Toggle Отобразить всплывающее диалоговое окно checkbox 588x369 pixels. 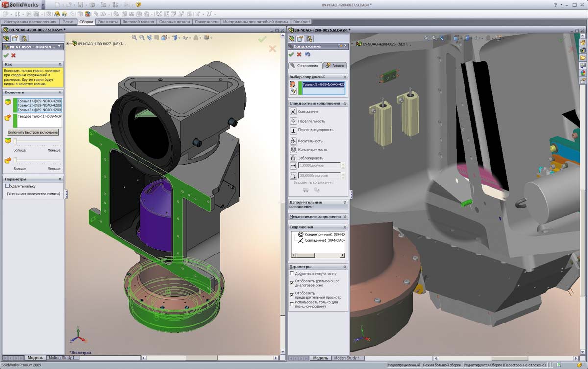[x=292, y=282]
